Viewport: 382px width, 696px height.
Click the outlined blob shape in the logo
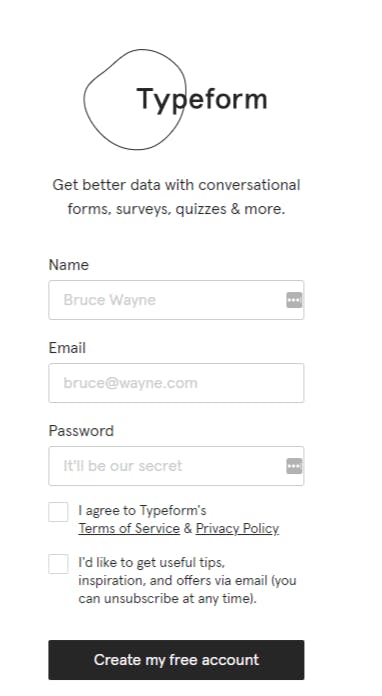pyautogui.click(x=135, y=99)
